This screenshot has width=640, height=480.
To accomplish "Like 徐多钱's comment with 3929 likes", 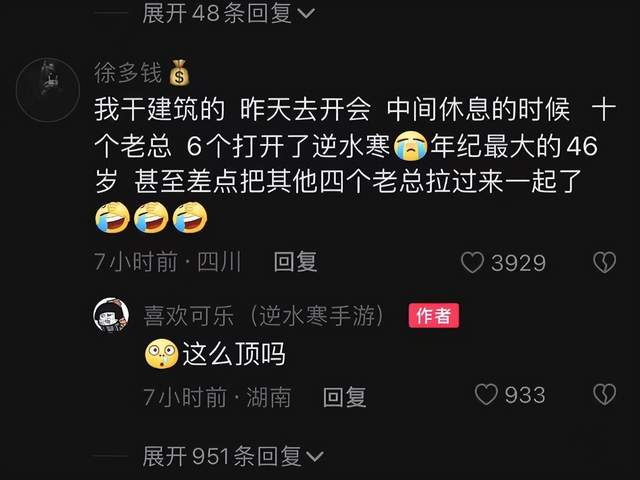I will 472,262.
